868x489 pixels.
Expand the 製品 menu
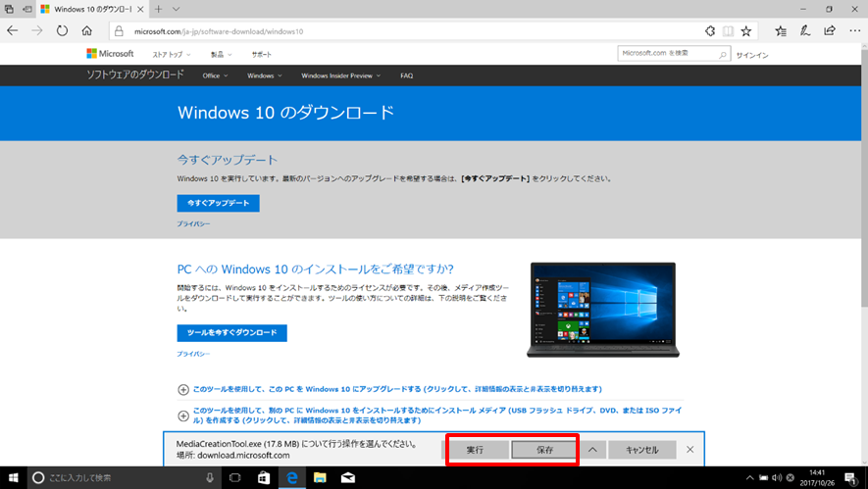pos(221,54)
